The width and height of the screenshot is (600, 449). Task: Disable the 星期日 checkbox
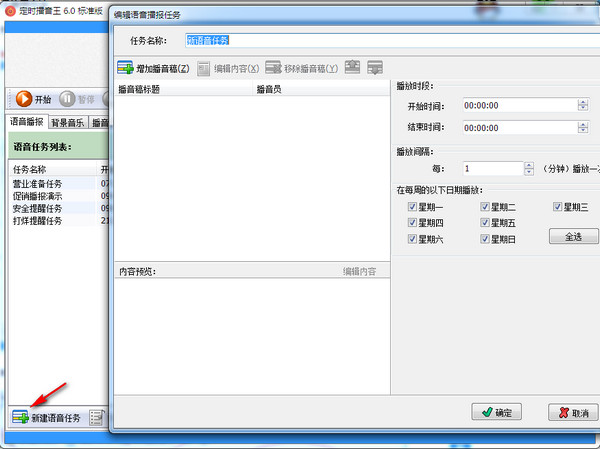coord(485,240)
